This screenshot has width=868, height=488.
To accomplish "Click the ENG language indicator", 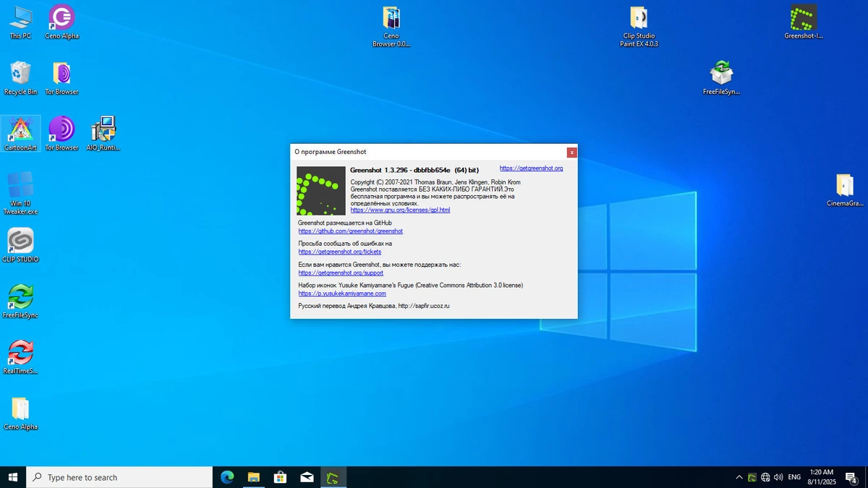I will 794,477.
